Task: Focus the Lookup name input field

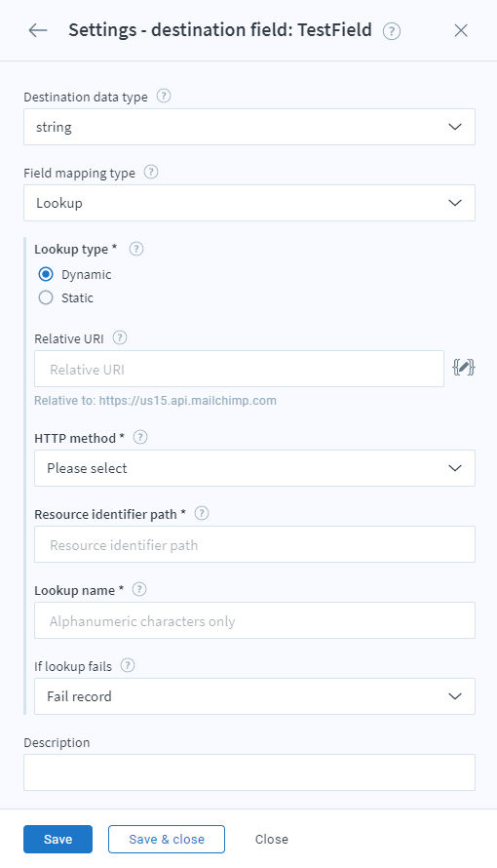Action: [x=254, y=620]
